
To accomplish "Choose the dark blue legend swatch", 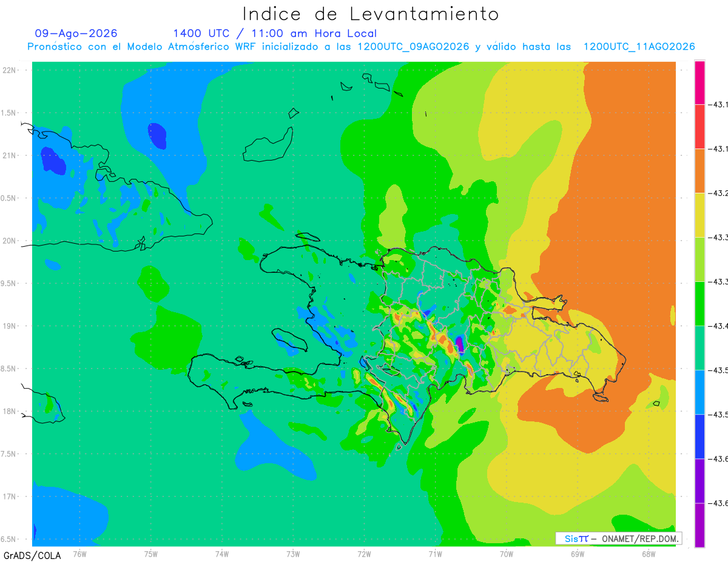I will click(699, 437).
